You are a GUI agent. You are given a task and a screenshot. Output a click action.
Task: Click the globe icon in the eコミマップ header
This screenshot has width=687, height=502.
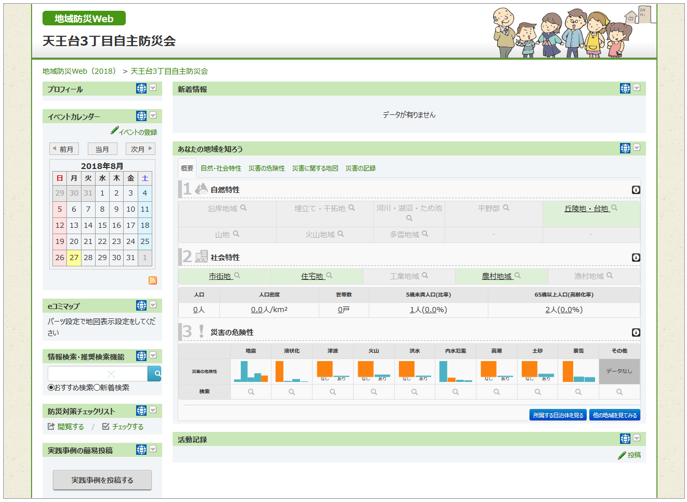click(x=141, y=306)
